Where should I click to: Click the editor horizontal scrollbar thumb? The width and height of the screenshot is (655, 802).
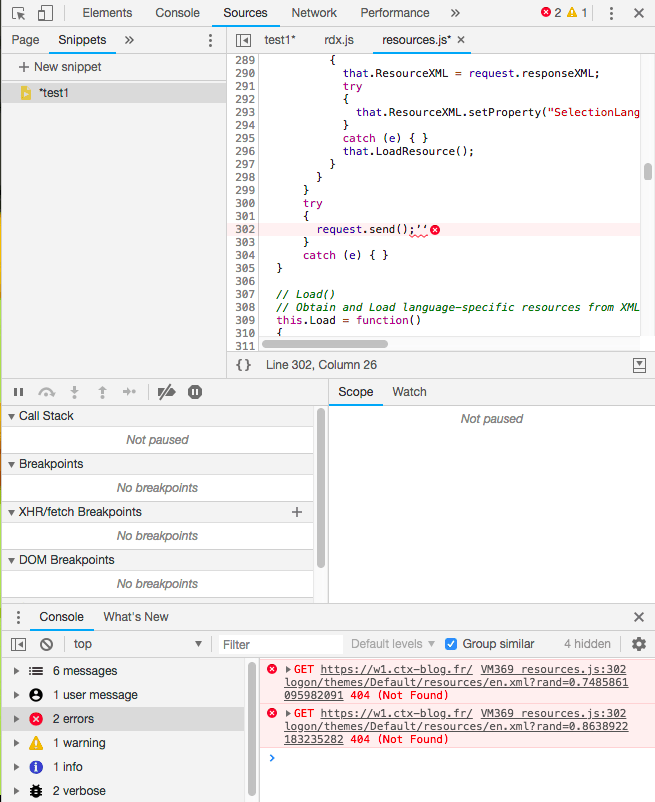click(325, 344)
